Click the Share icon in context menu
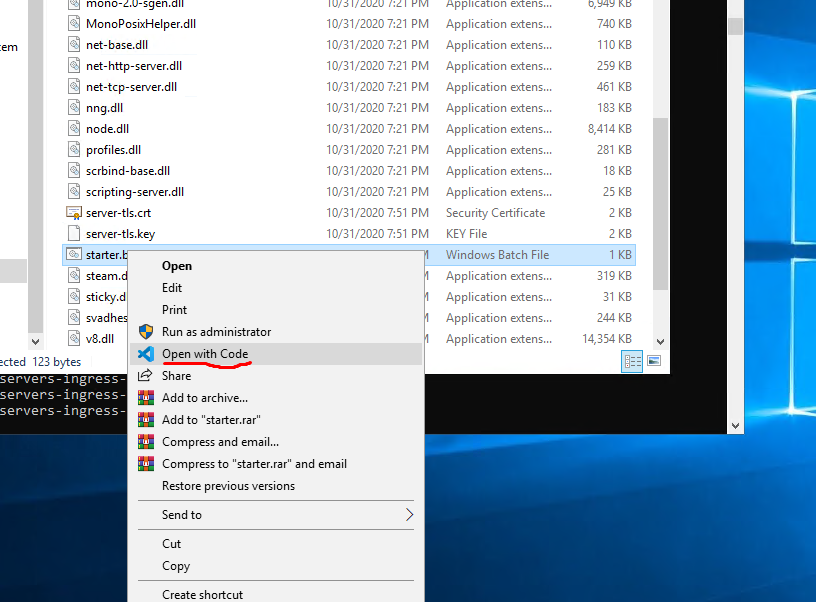816x602 pixels. pos(145,376)
